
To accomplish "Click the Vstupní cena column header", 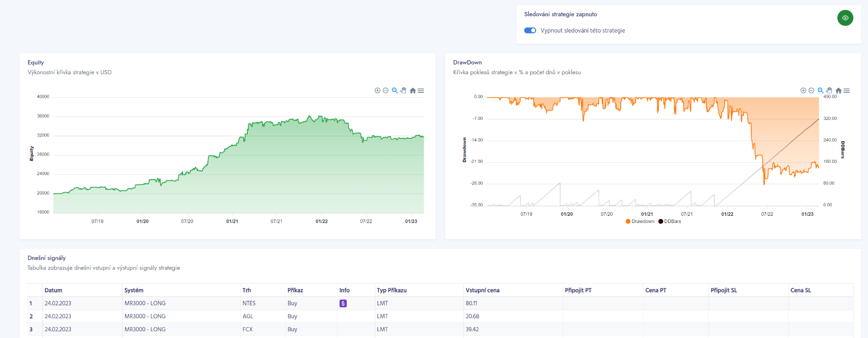I will pos(482,290).
